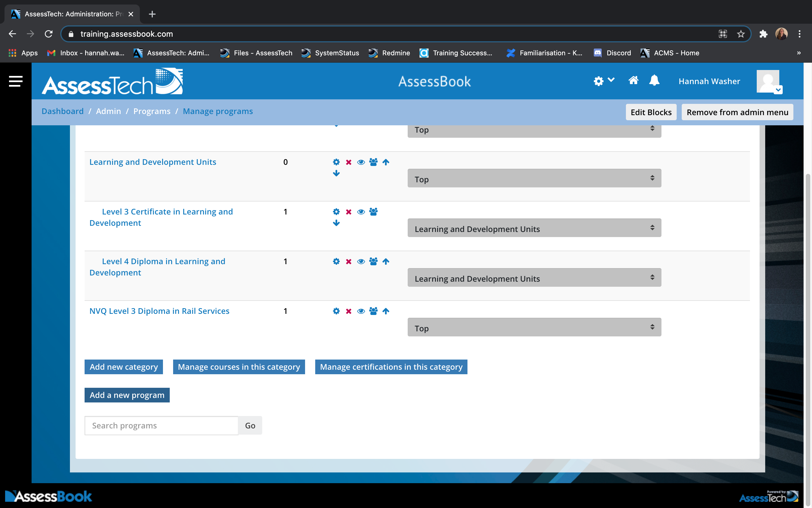
Task: Open the hamburger side menu
Action: [x=16, y=81]
